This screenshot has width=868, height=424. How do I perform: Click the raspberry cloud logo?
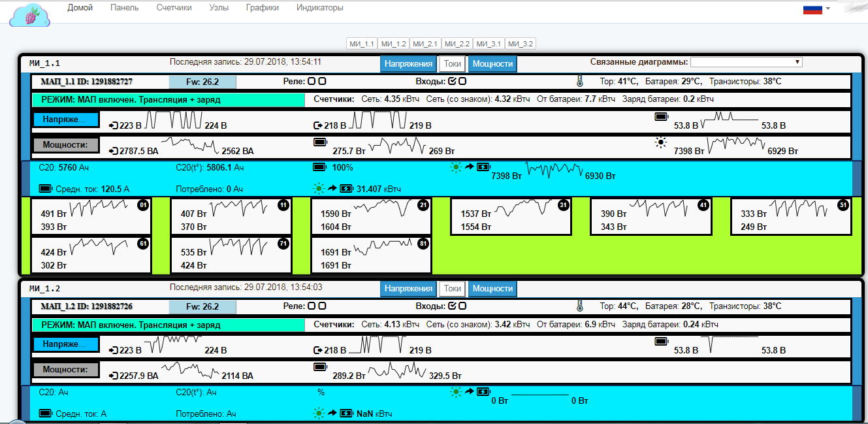coord(29,14)
